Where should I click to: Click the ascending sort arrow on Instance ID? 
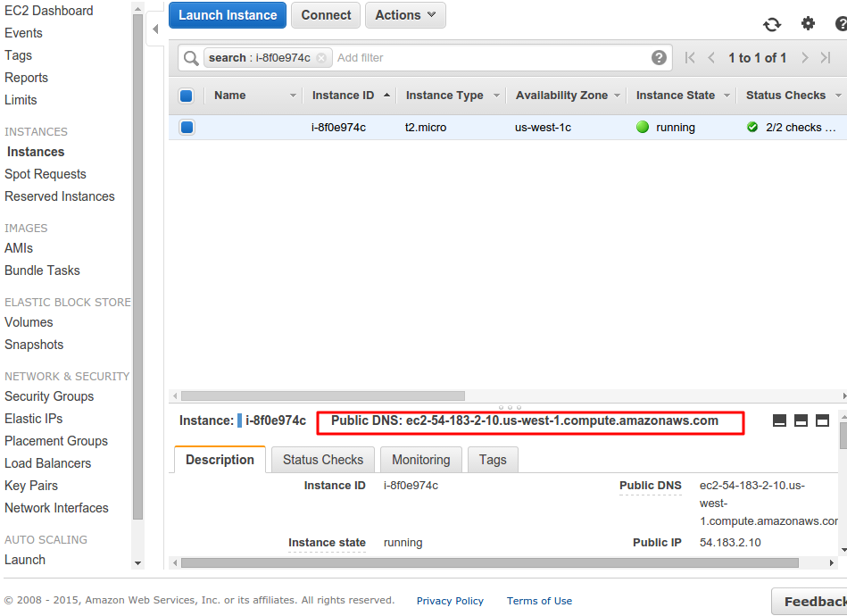pyautogui.click(x=386, y=96)
